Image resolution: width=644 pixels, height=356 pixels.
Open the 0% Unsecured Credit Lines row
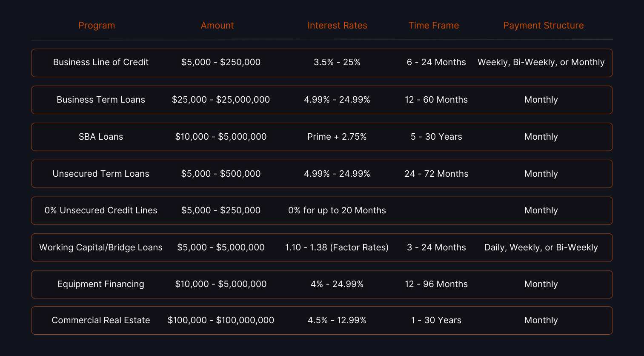tap(101, 210)
